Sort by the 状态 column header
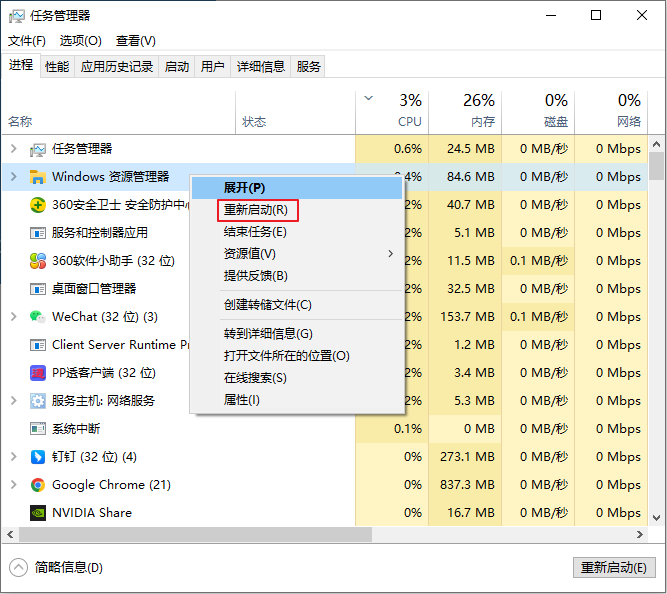The image size is (667, 594). click(295, 113)
